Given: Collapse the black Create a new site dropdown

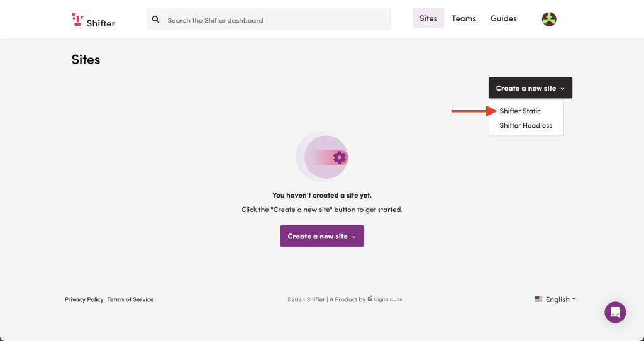Looking at the screenshot, I should click(530, 87).
